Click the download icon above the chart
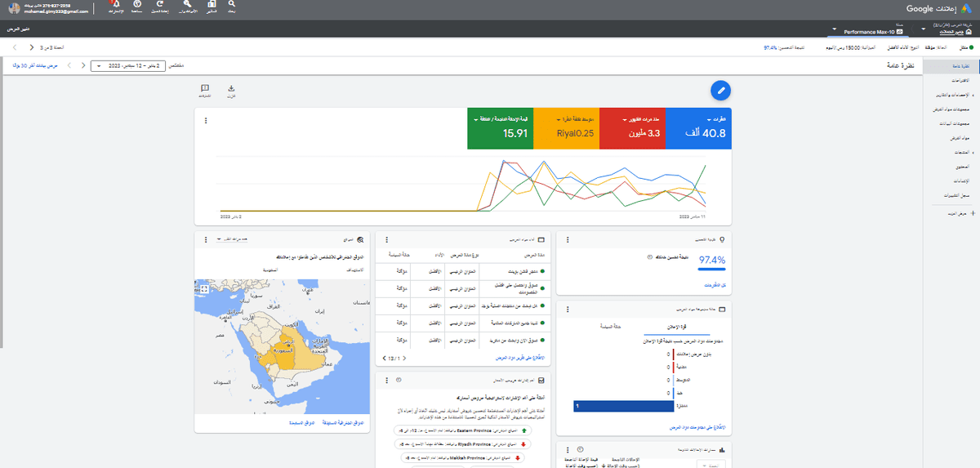Screen dimensions: 980x468 tap(231, 89)
